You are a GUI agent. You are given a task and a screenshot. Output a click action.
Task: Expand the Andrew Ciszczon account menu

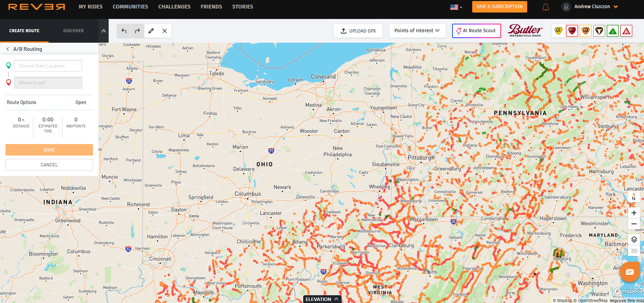(x=596, y=7)
